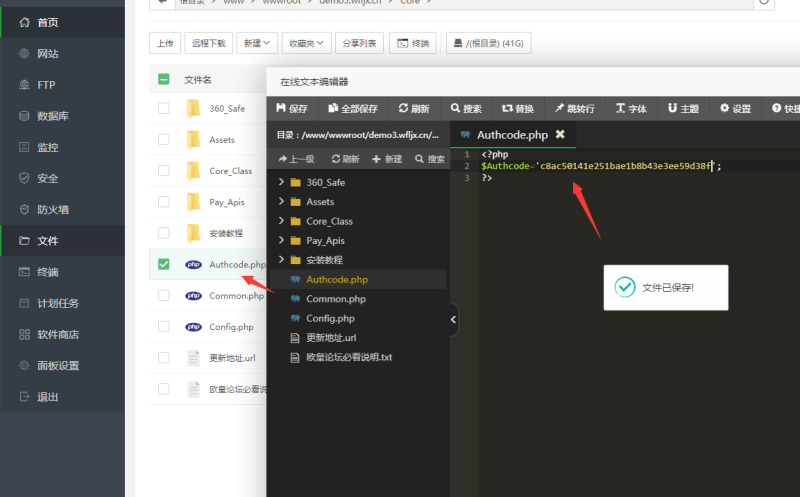Check the 安装教程 folder checkbox
The width and height of the screenshot is (800, 497).
(163, 233)
